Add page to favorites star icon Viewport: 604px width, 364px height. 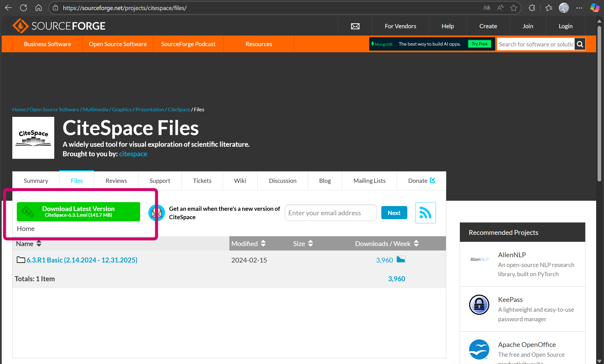(514, 8)
